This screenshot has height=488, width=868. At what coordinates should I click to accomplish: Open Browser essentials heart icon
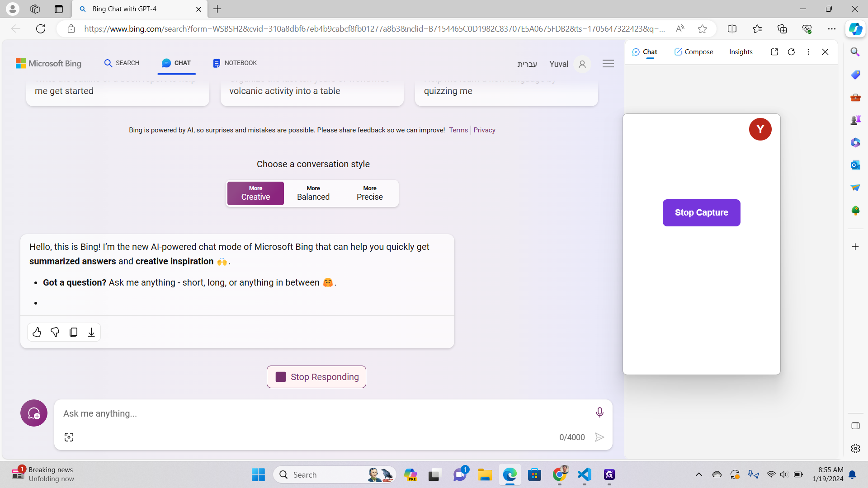(x=807, y=29)
